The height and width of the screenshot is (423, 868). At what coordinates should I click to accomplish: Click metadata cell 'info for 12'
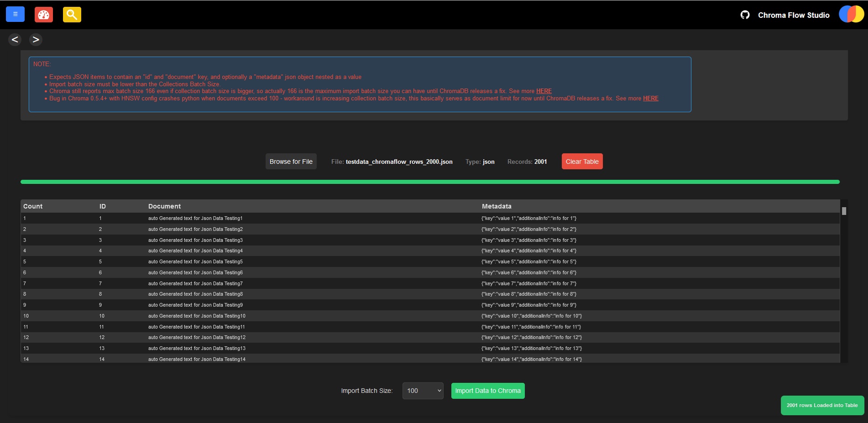pyautogui.click(x=532, y=338)
